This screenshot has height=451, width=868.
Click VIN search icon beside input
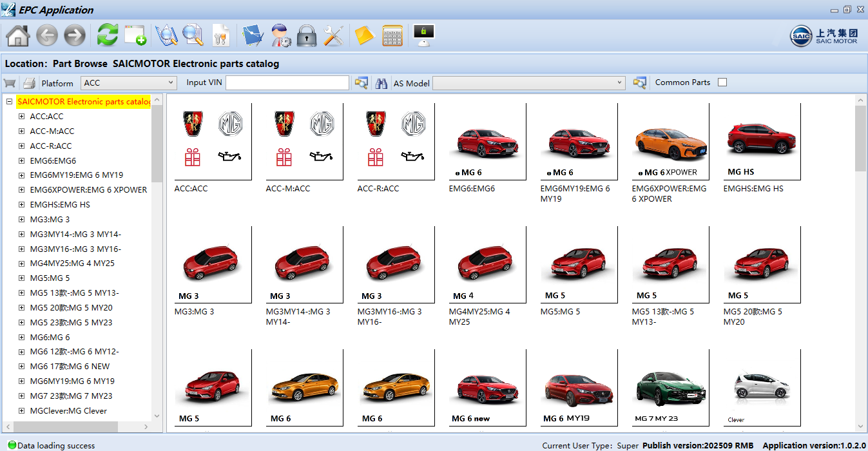click(362, 82)
